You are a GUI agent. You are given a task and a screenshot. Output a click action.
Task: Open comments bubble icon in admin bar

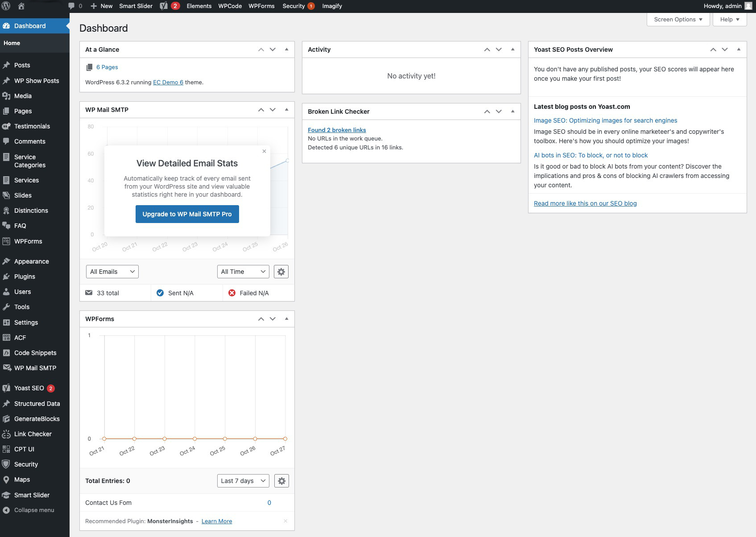[x=71, y=6]
